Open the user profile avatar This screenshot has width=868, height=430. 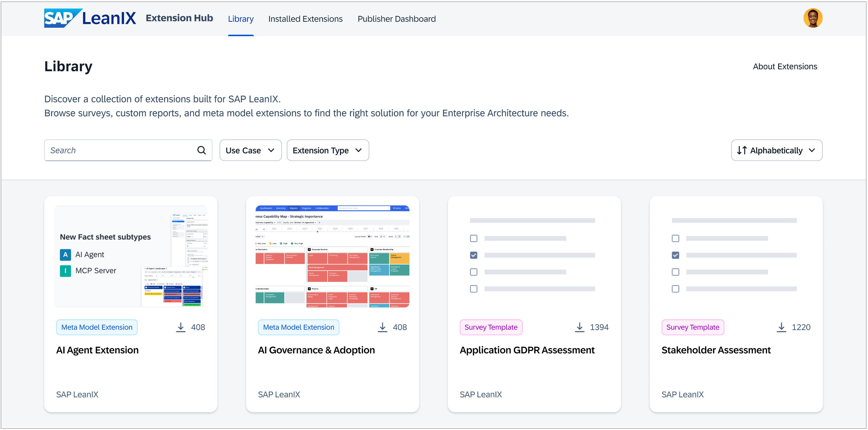point(812,18)
